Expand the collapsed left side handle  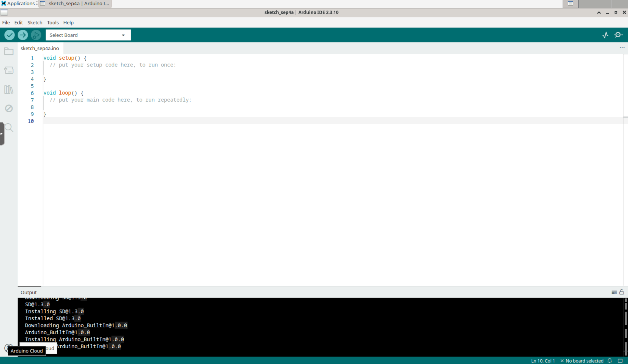[x=2, y=133]
